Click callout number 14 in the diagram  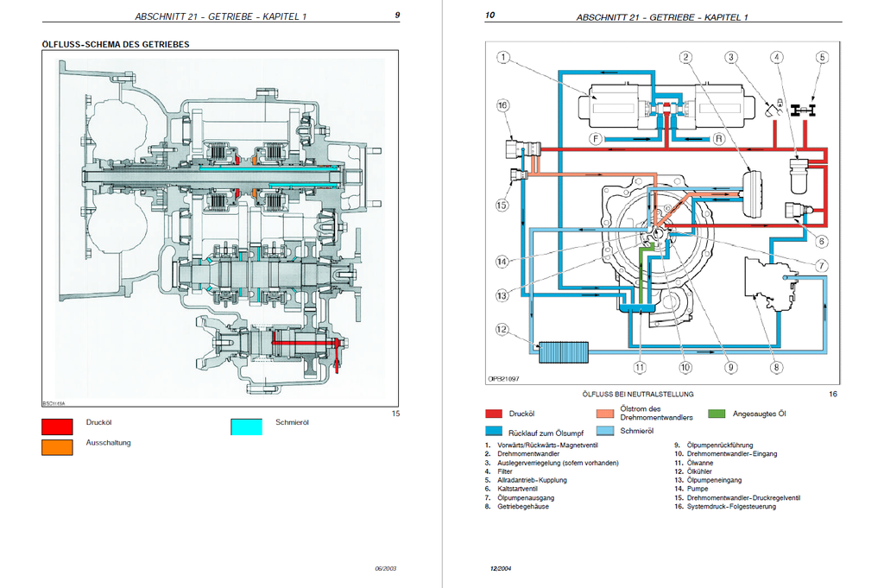pyautogui.click(x=502, y=262)
